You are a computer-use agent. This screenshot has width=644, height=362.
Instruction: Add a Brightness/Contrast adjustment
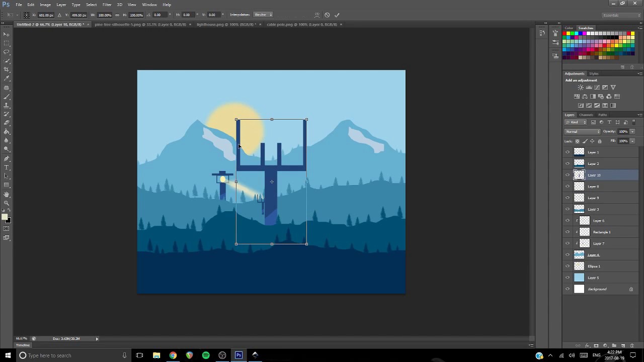[x=581, y=87]
